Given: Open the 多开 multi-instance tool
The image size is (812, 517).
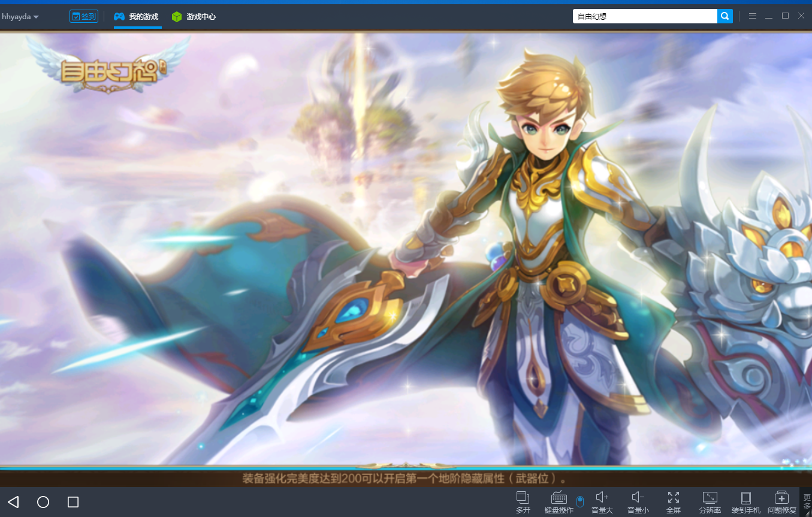Looking at the screenshot, I should click(x=523, y=502).
